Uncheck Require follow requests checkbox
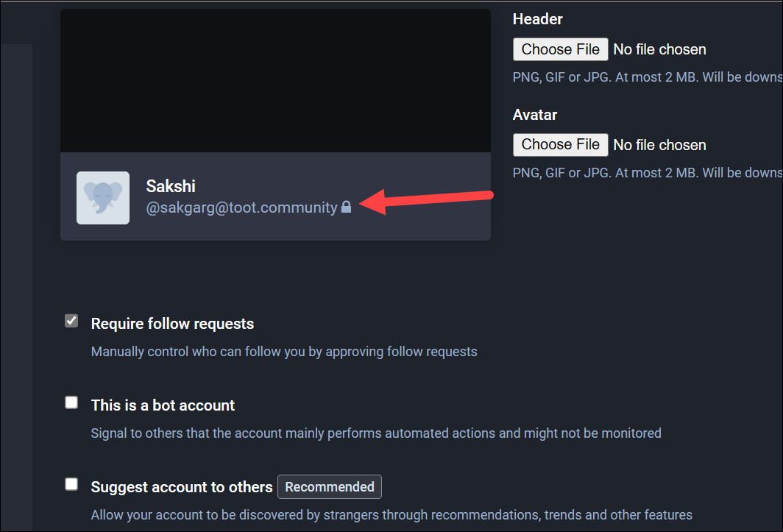 point(71,321)
